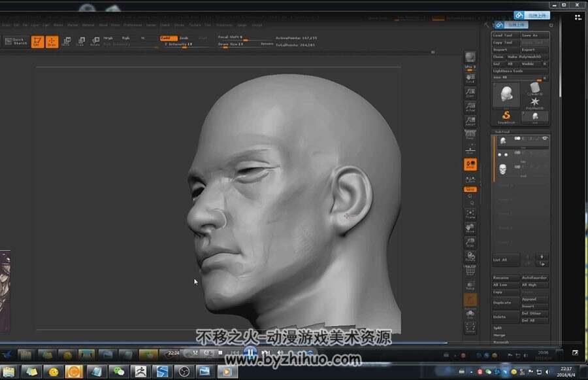
Task: Pause the video playback
Action: coord(250,353)
